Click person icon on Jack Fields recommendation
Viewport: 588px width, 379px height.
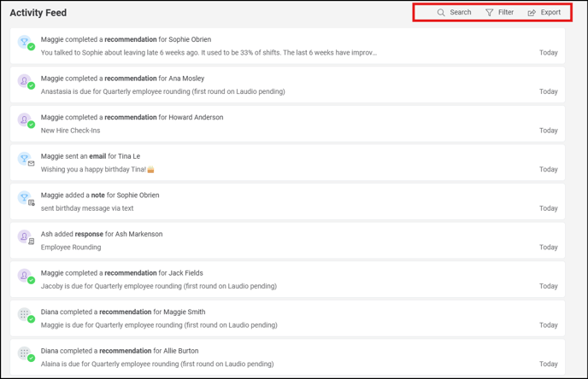(25, 276)
